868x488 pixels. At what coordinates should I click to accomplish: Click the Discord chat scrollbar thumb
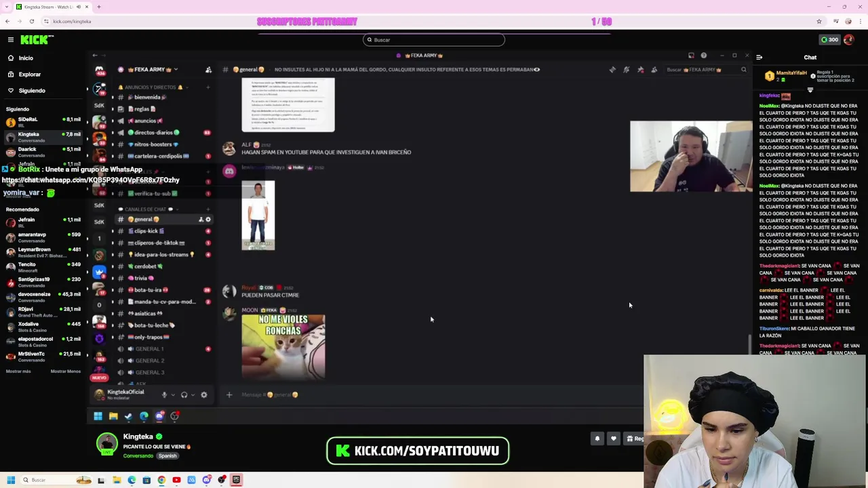tap(749, 344)
